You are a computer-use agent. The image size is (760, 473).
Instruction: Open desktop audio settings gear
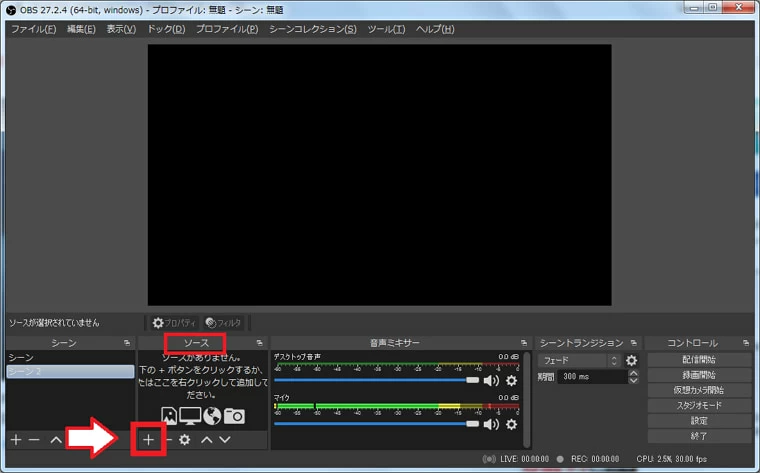pos(511,380)
